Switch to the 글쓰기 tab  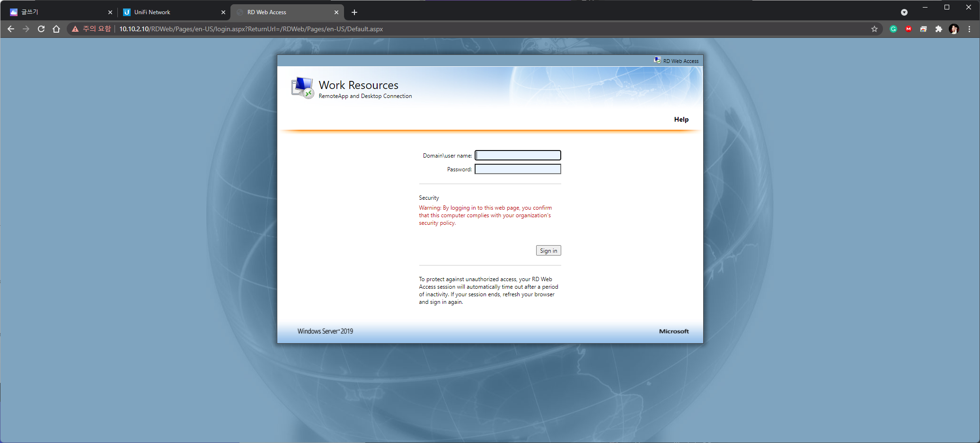tap(61, 12)
